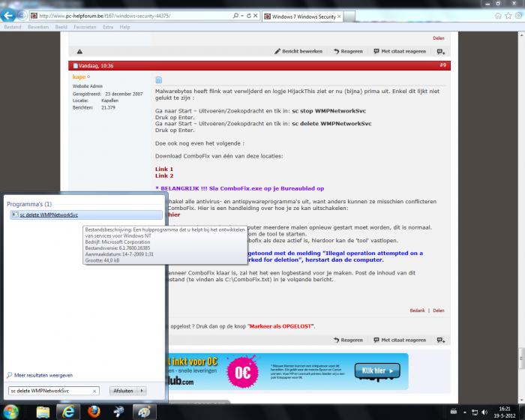Clear the Start menu search box text
525x420 pixels.
tap(94, 391)
